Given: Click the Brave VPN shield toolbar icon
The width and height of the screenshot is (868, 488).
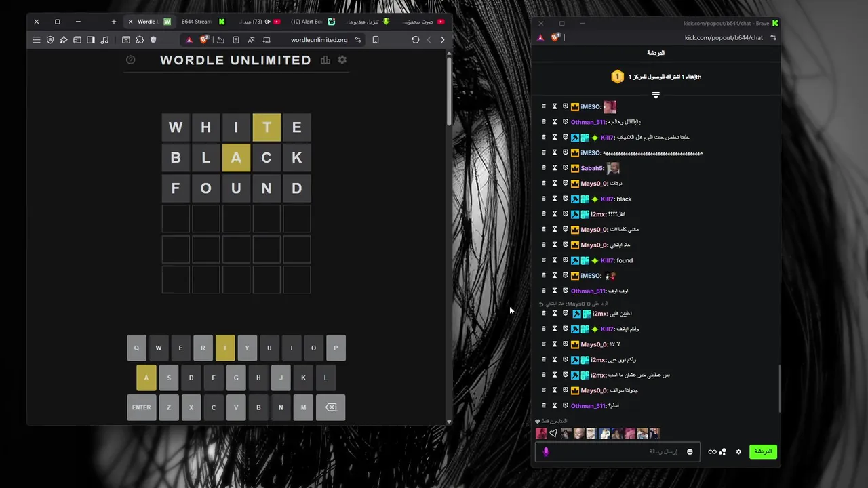Looking at the screenshot, I should pyautogui.click(x=50, y=40).
